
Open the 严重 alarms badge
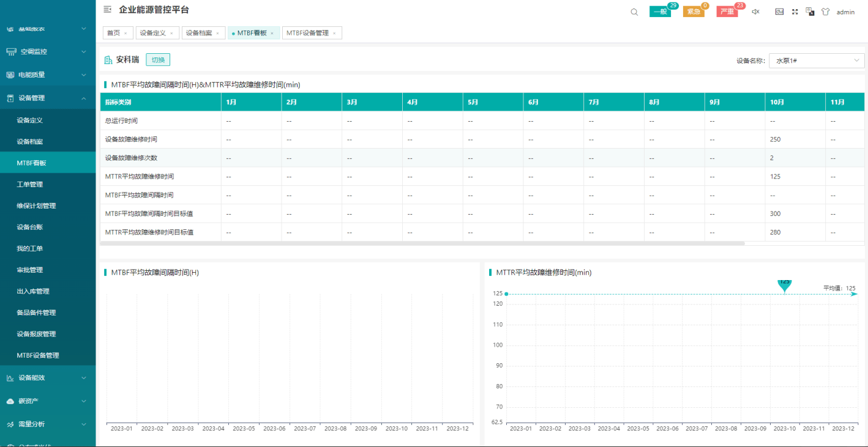pyautogui.click(x=727, y=12)
